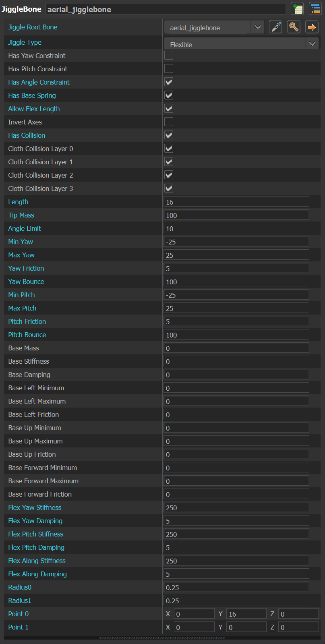Click the Flex Yaw Stiffness field
The image size is (325, 644).
[x=236, y=508]
